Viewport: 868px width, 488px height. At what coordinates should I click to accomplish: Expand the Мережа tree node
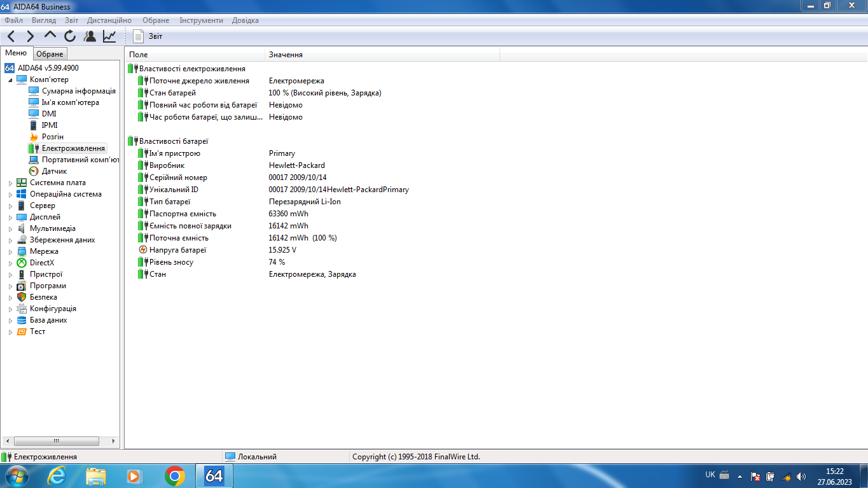tap(10, 251)
